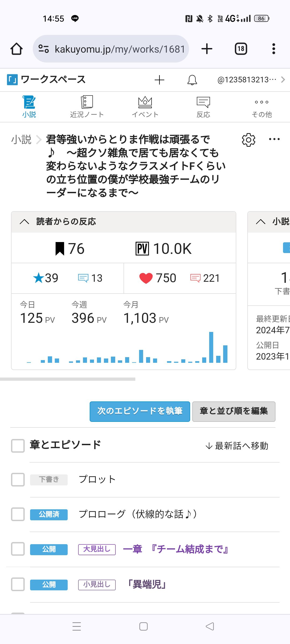
Task: Expand the account menu @1235813213
Action: point(251,80)
